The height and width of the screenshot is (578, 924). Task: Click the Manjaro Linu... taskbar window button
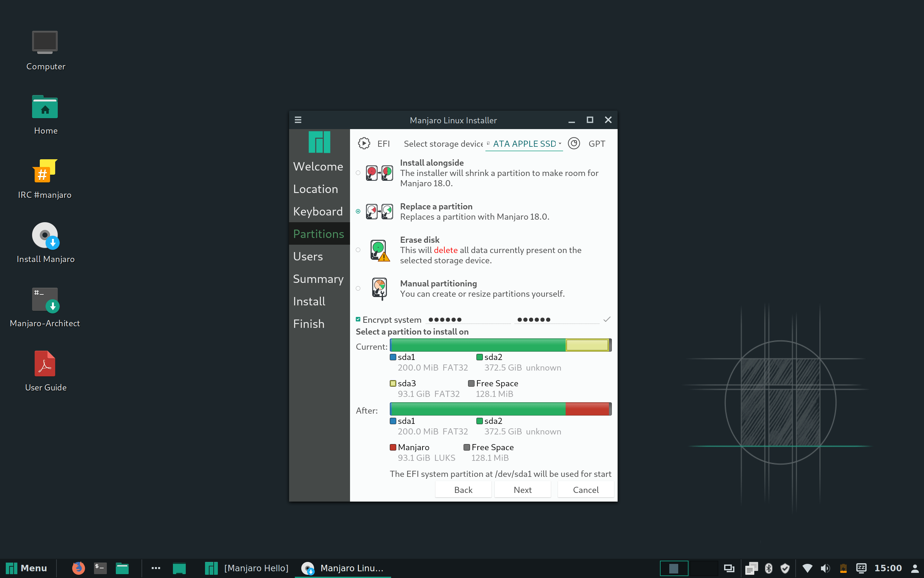(x=343, y=568)
